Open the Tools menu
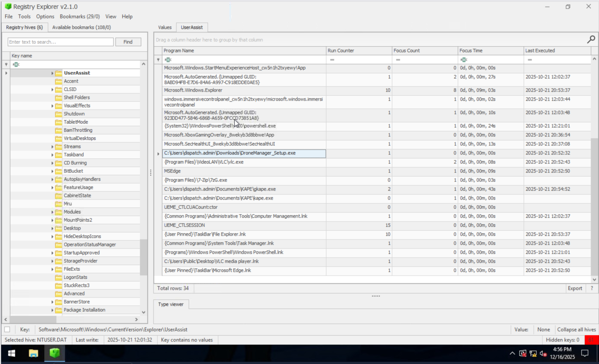Image resolution: width=599 pixels, height=364 pixels. [x=24, y=16]
